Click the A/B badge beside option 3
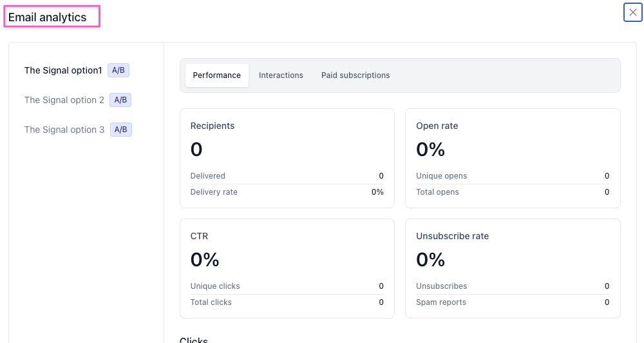644x343 pixels. (x=120, y=130)
